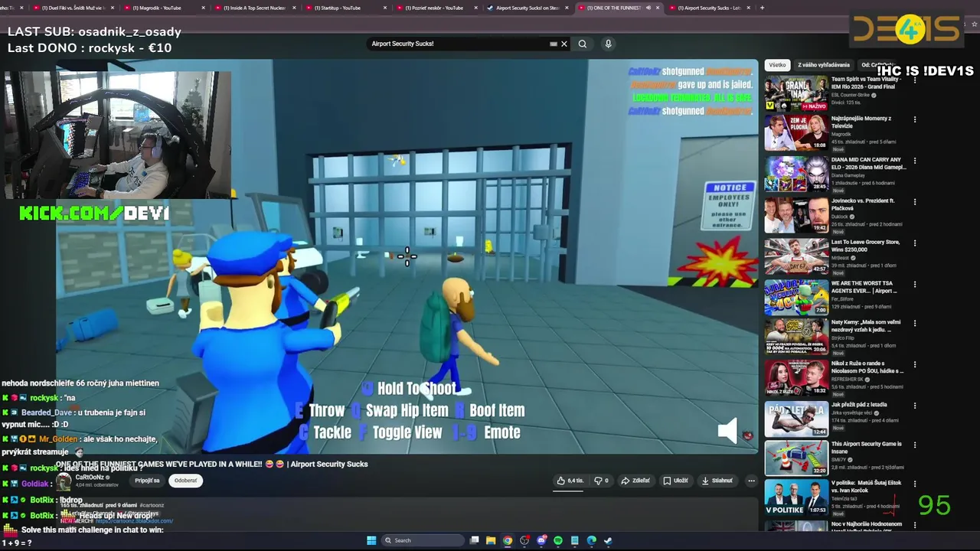Click the YouTube search magnifier icon
Viewport: 980px width, 551px height.
(x=583, y=44)
